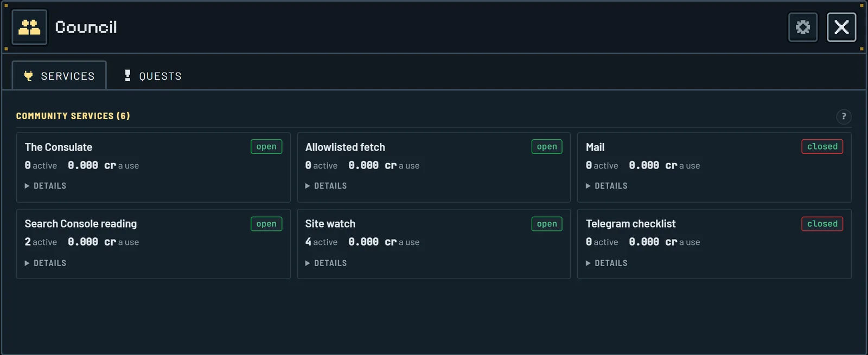Expand details for Mail service
The image size is (868, 355).
607,186
